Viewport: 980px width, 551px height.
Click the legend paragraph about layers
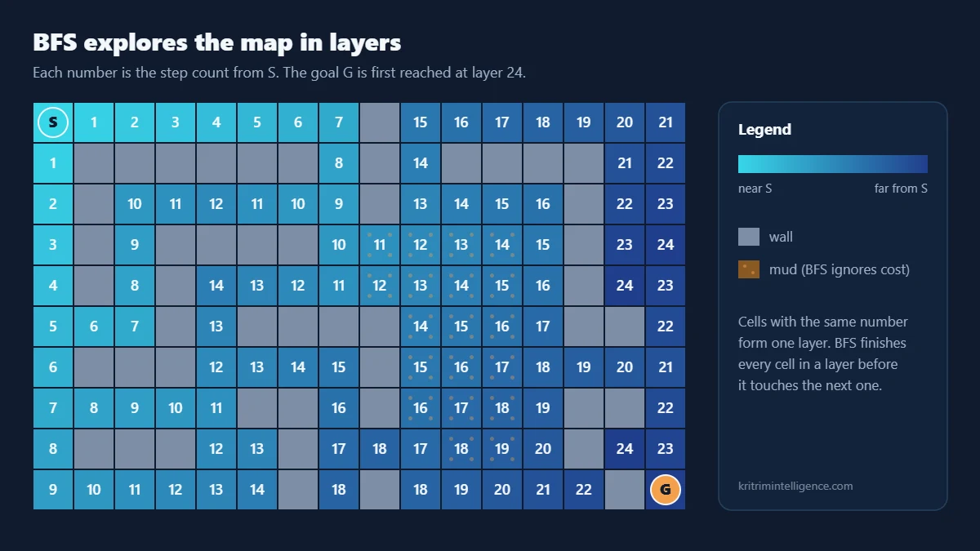click(x=822, y=353)
